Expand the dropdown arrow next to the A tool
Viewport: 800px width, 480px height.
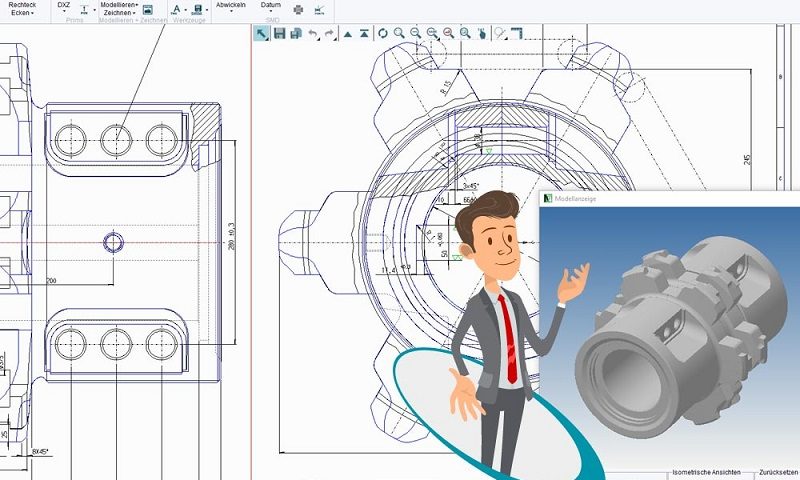point(185,10)
